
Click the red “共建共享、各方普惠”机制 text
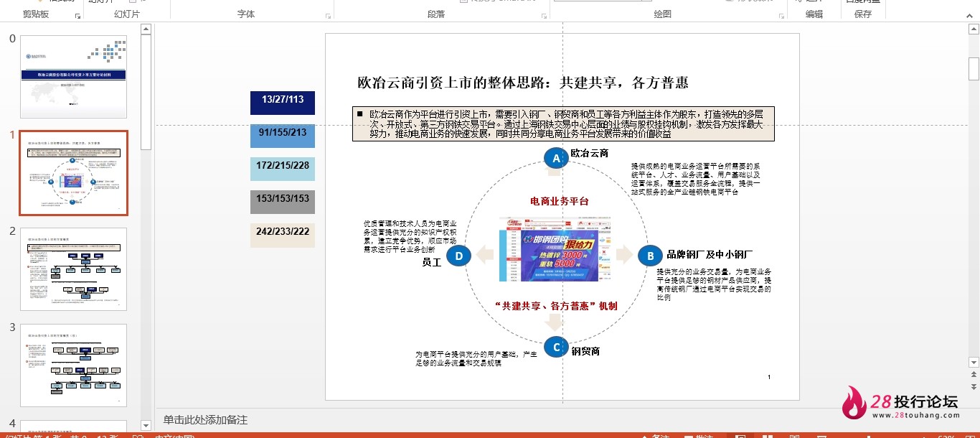[556, 305]
